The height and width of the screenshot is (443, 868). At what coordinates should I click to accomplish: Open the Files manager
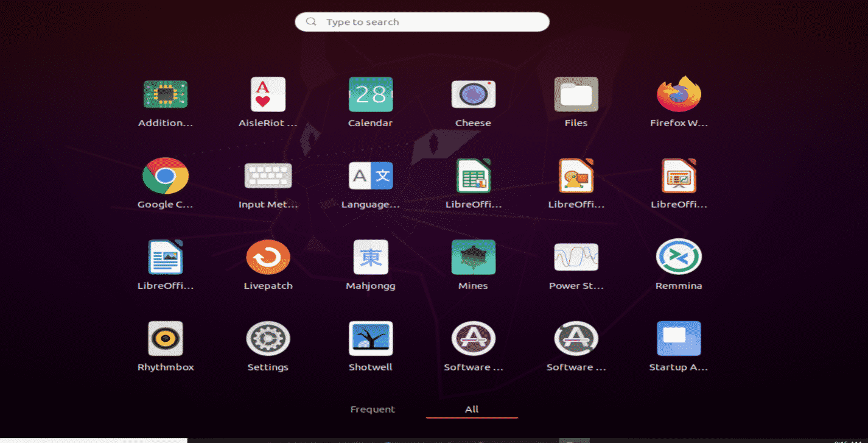coord(576,94)
